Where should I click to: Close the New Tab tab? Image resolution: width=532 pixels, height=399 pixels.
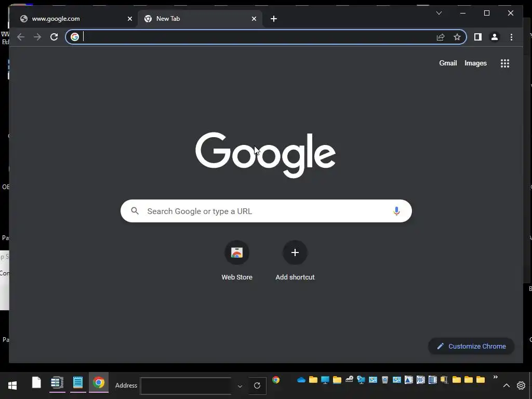pos(254,19)
